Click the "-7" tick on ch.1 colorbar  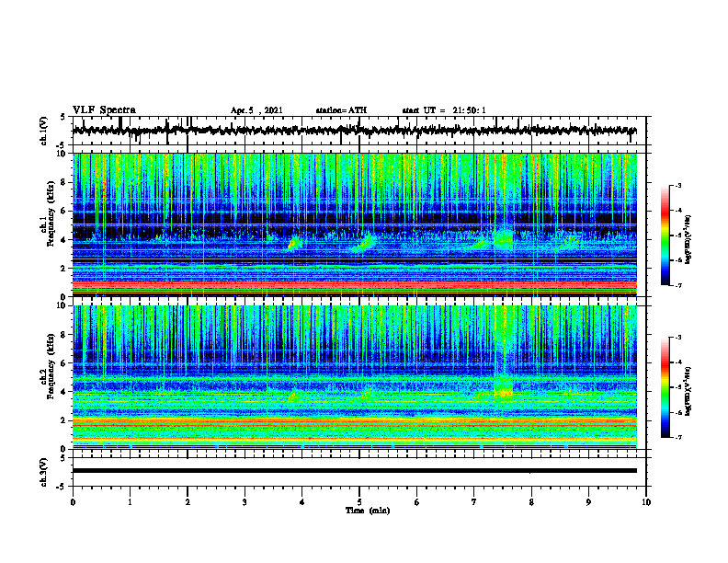[677, 285]
